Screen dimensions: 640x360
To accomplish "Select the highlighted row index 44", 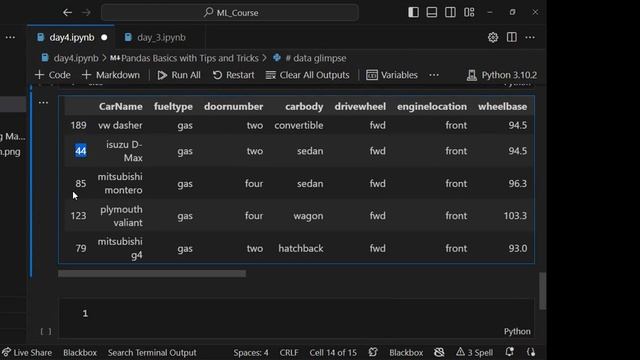I will point(81,151).
